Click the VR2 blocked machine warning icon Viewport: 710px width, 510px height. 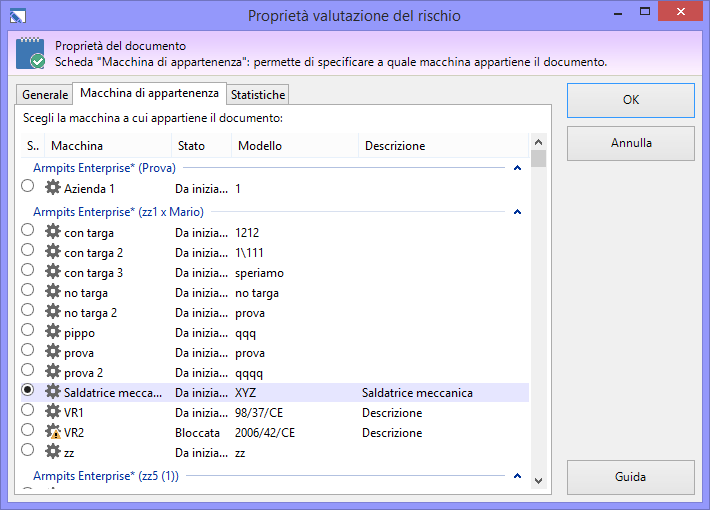point(53,432)
